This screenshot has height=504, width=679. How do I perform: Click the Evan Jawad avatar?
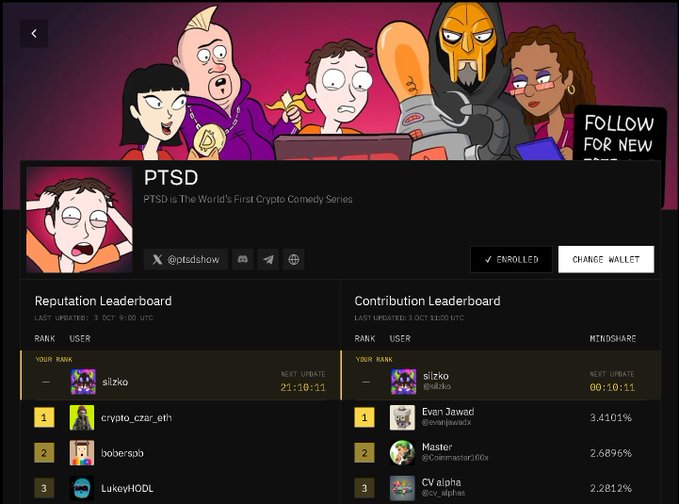[x=402, y=417]
